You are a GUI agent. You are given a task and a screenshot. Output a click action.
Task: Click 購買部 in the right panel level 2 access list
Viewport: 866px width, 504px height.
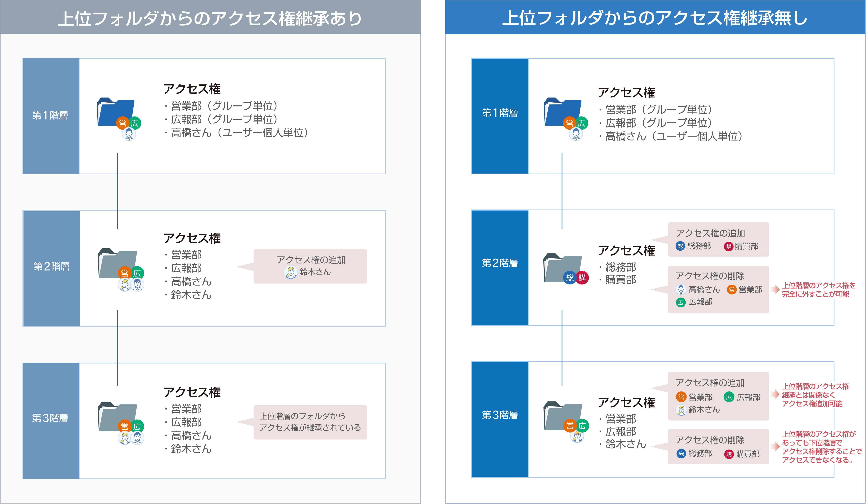point(621,280)
